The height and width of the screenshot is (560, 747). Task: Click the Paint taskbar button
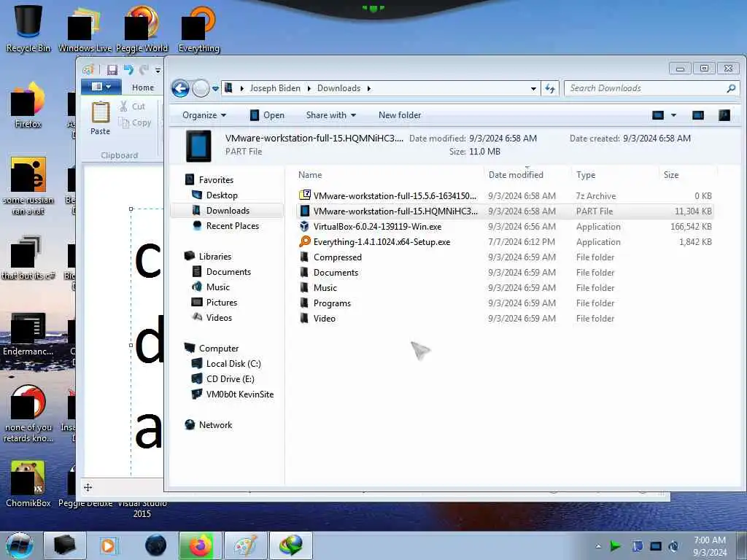[x=245, y=545]
